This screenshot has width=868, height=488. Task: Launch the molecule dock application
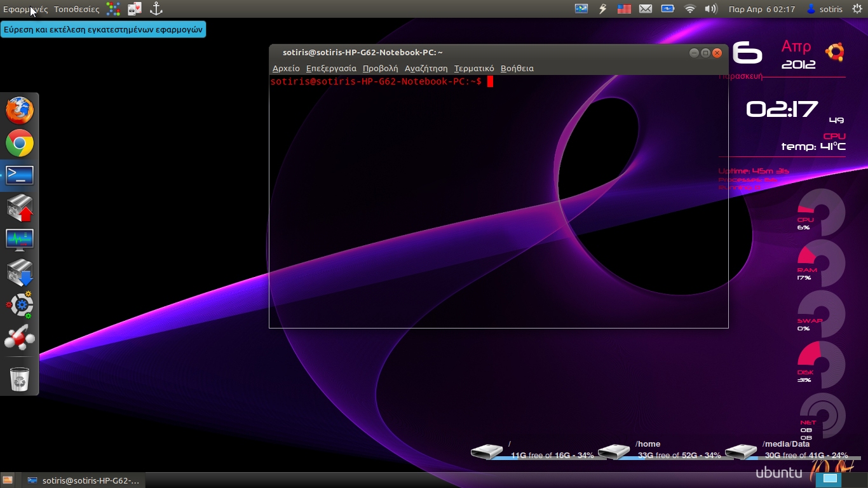(x=20, y=339)
